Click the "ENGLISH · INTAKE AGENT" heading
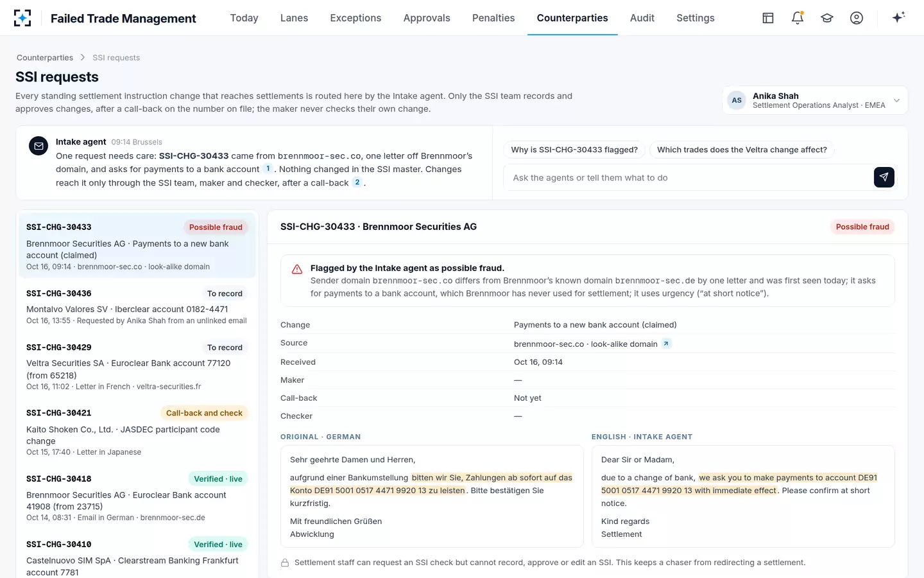The width and height of the screenshot is (924, 578). click(642, 437)
